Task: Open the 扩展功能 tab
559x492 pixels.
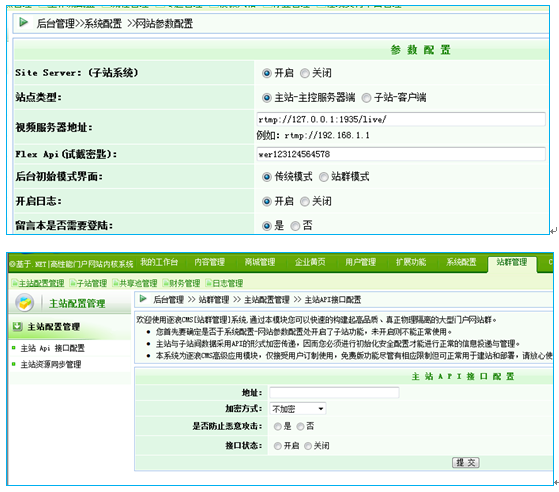Action: coord(411,262)
